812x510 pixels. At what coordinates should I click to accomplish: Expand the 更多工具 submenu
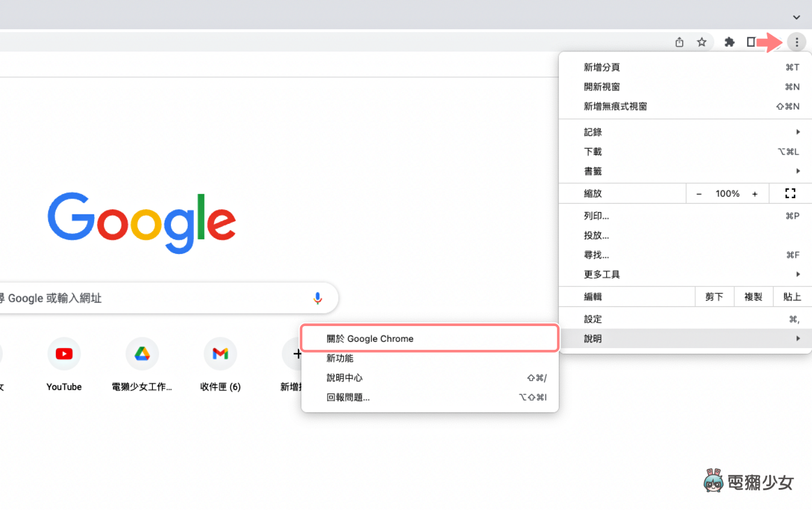pos(601,274)
